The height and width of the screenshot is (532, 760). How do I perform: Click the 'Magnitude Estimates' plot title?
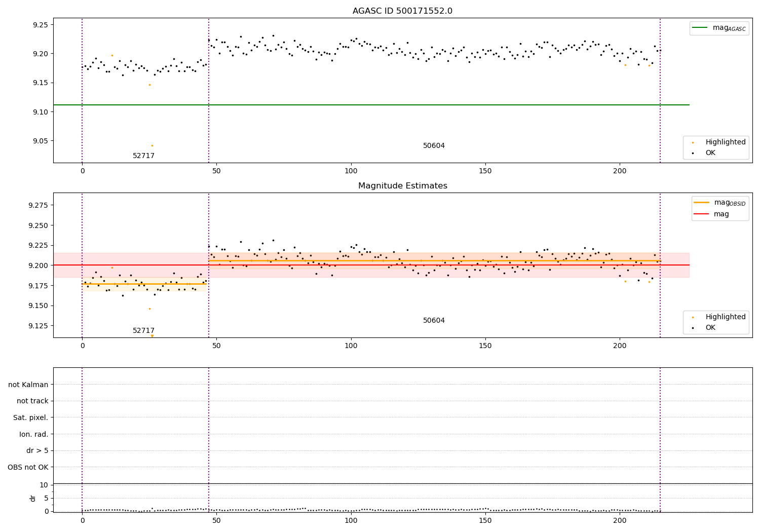402,186
